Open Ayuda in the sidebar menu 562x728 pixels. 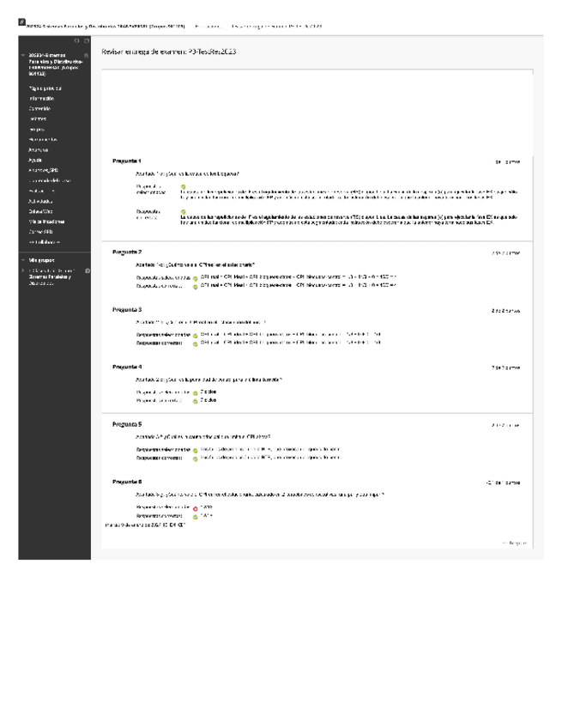35,161
